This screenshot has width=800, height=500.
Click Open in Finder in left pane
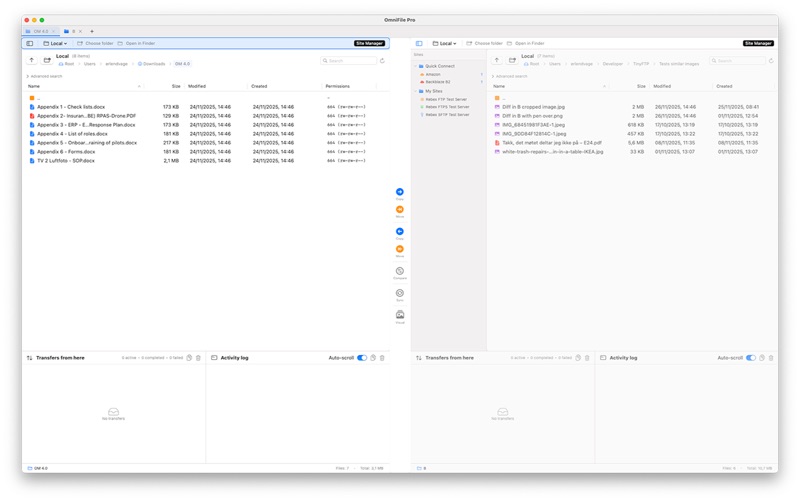[x=136, y=43]
